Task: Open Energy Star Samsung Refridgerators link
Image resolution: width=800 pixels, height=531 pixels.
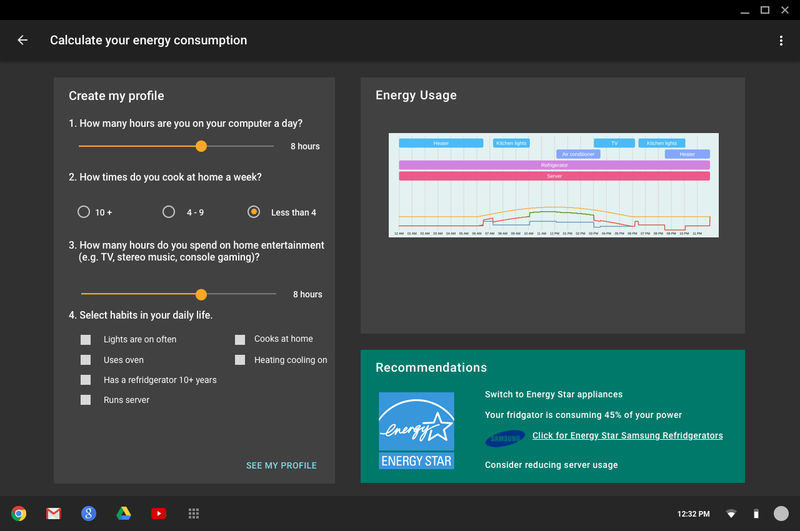Action: [x=627, y=436]
